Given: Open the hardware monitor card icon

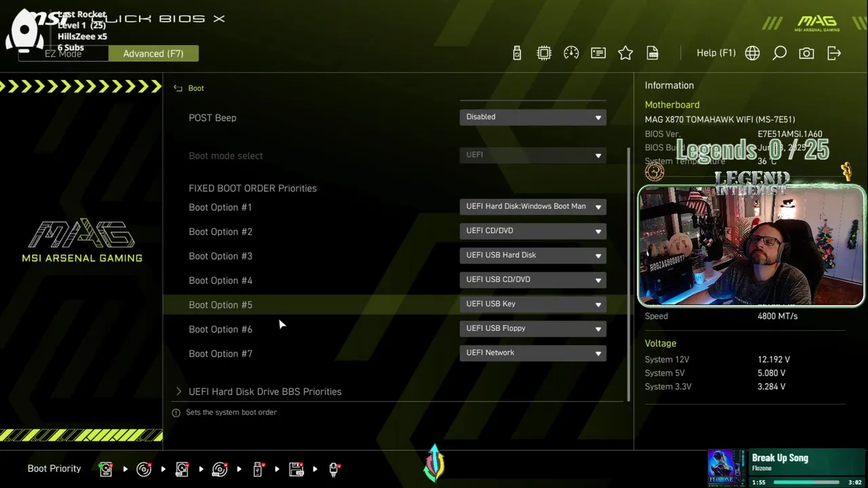Looking at the screenshot, I should point(598,53).
